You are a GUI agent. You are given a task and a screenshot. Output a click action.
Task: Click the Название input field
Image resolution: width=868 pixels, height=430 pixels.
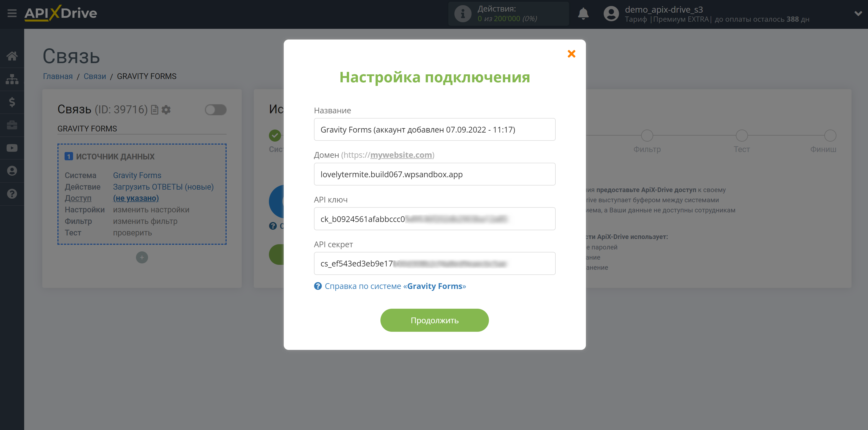pyautogui.click(x=434, y=129)
